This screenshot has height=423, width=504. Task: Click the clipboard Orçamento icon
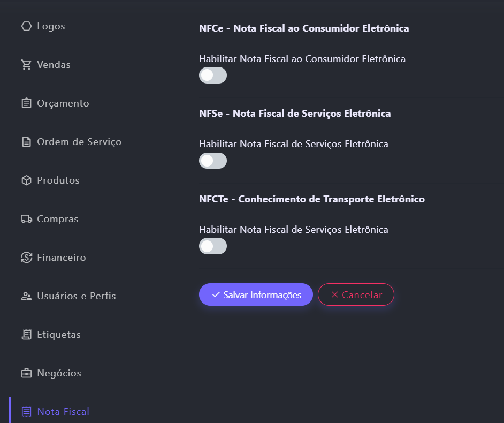click(x=26, y=103)
